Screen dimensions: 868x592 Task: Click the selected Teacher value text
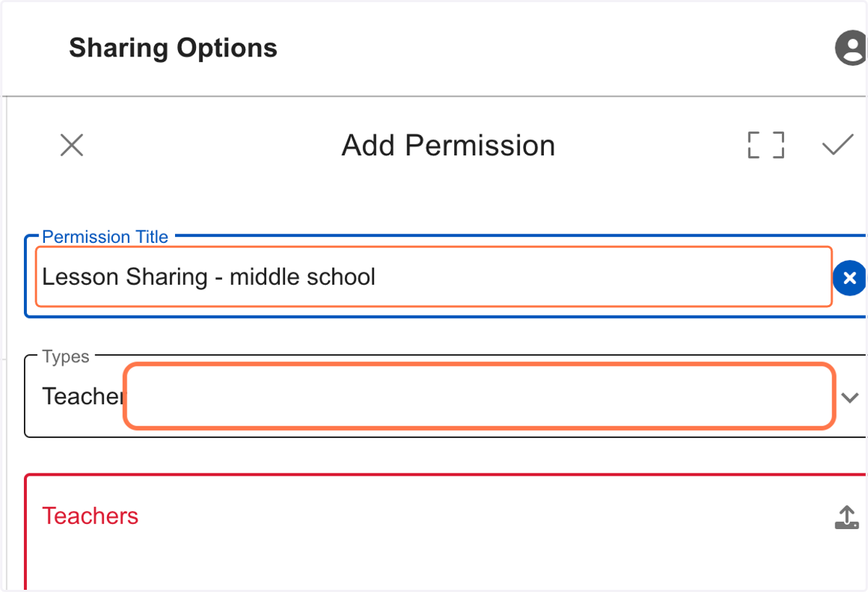pyautogui.click(x=82, y=396)
